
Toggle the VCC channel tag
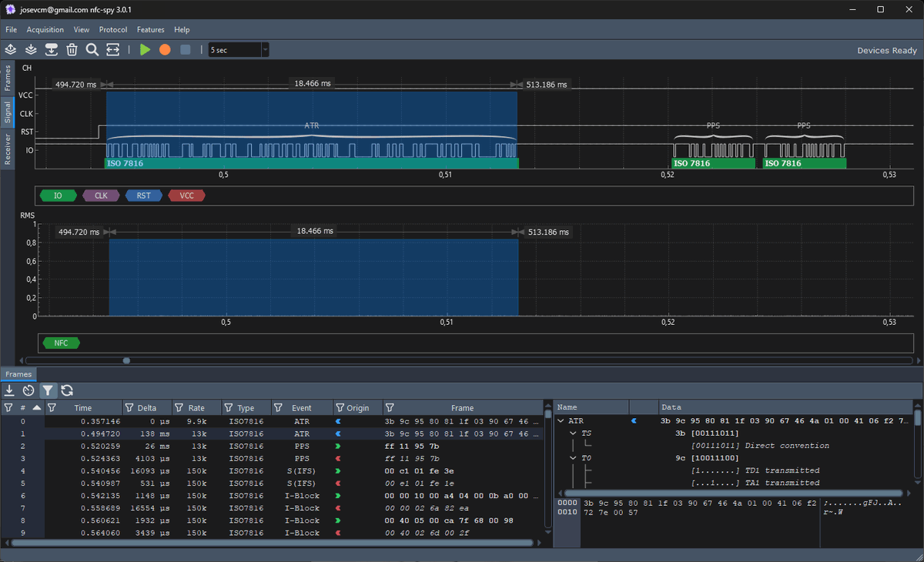(187, 196)
